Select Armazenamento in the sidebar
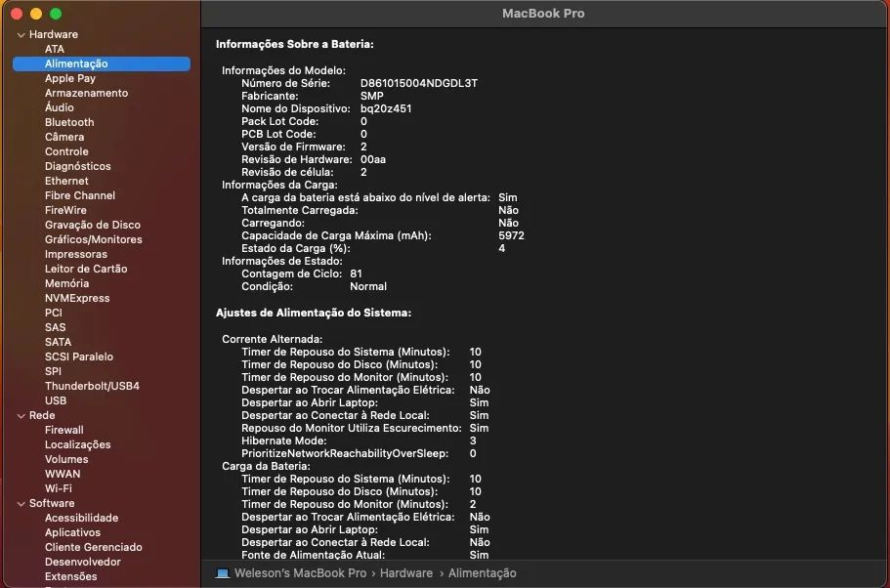 [86, 93]
